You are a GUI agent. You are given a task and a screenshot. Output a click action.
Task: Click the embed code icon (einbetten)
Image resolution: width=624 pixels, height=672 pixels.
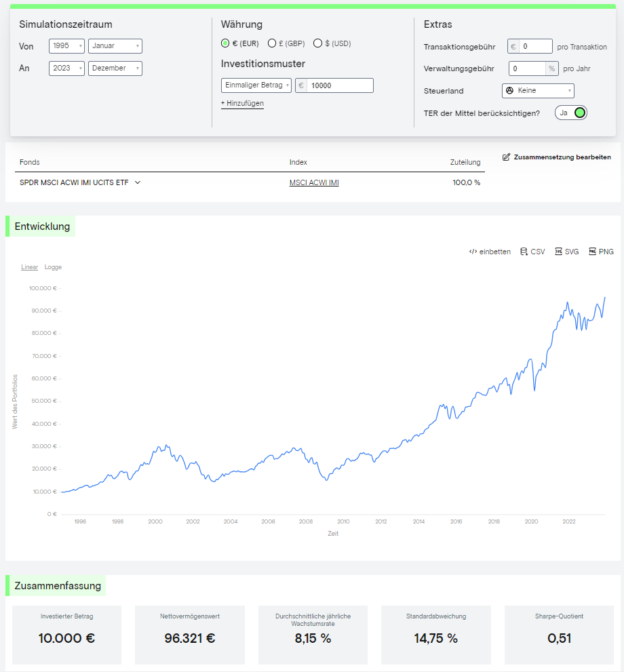(473, 252)
